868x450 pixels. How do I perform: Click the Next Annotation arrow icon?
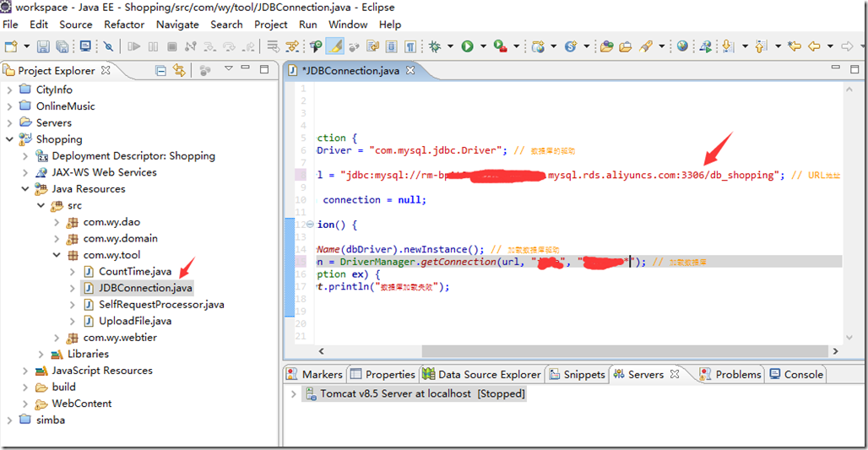729,46
